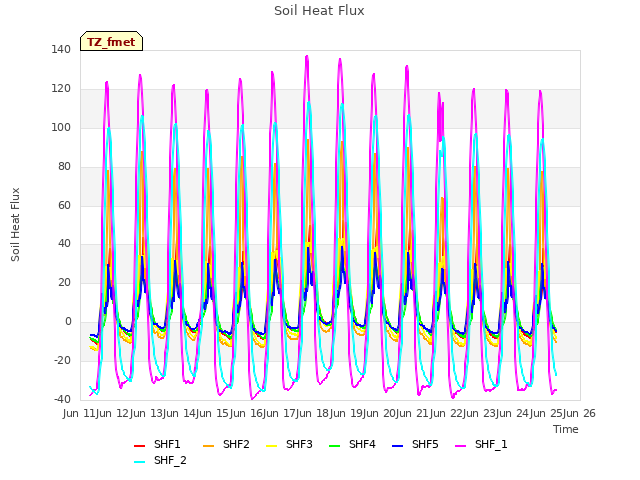This screenshot has width=640, height=480.
Task: Click the Jun 18 x-axis tick label
Action: click(x=314, y=413)
